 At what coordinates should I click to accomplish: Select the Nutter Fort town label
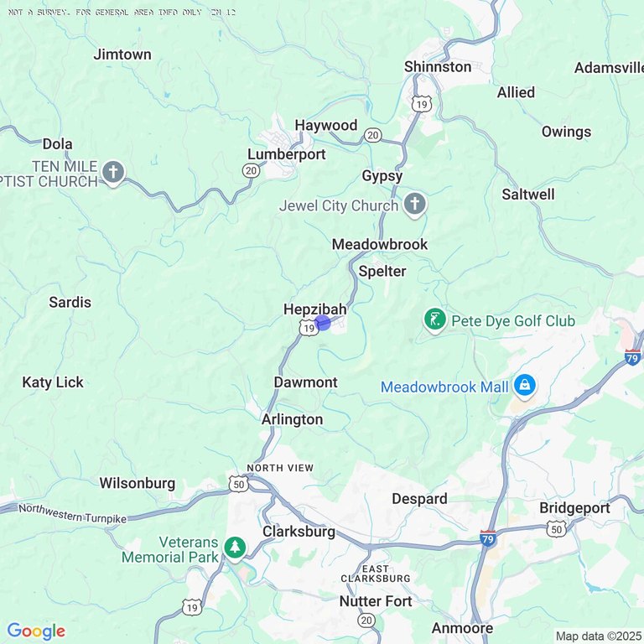(376, 601)
